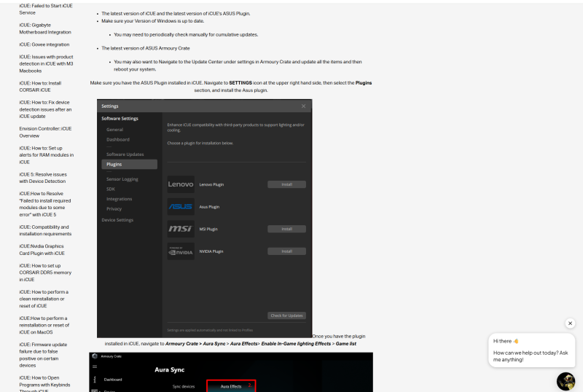
Task: Click 'Choose a plugin for installation below' text
Action: (200, 143)
